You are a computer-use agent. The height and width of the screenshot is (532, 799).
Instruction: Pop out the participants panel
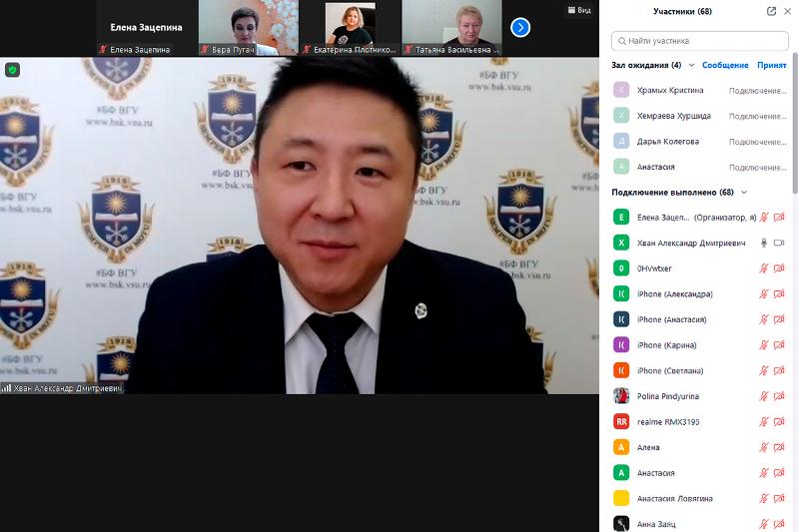[x=771, y=11]
